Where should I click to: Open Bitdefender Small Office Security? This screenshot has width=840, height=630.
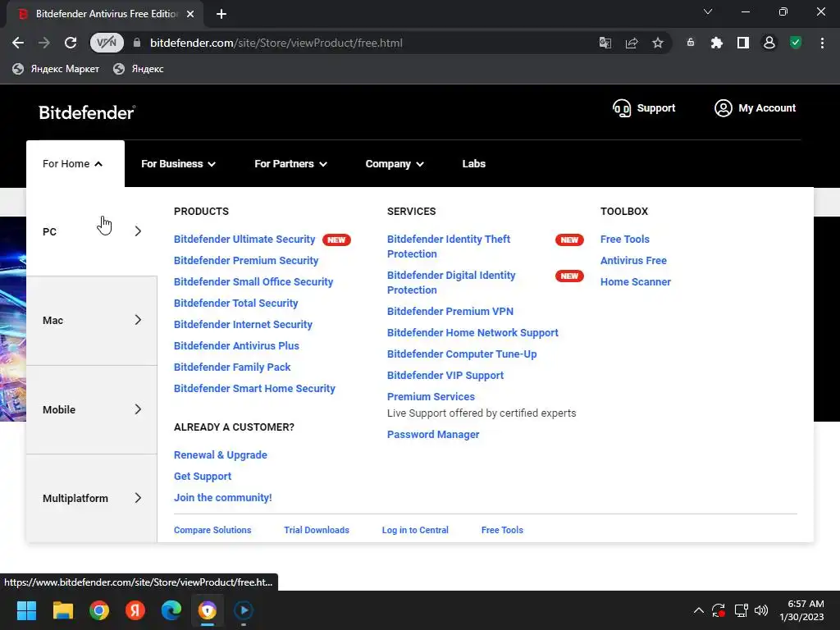(253, 282)
